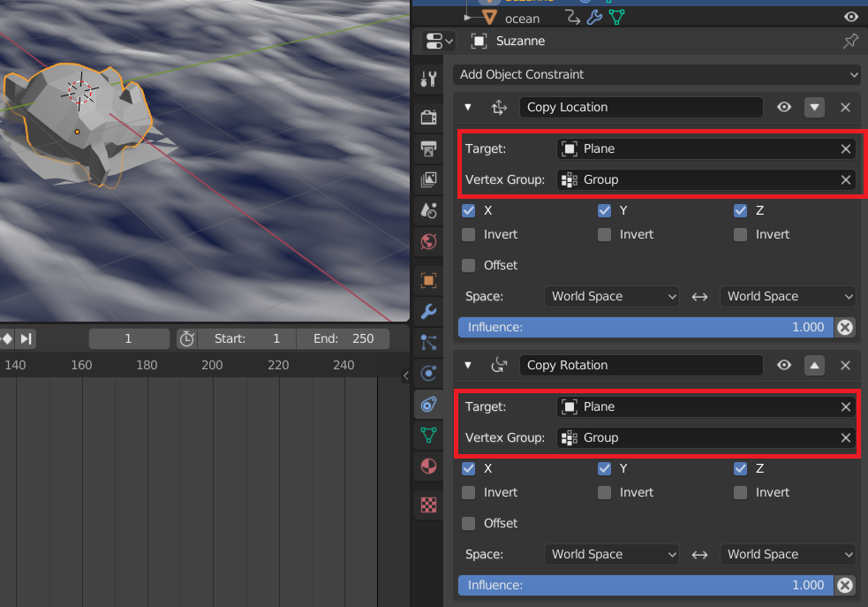Clear Plane target in Copy Rotation
The image size is (868, 607).
point(846,406)
